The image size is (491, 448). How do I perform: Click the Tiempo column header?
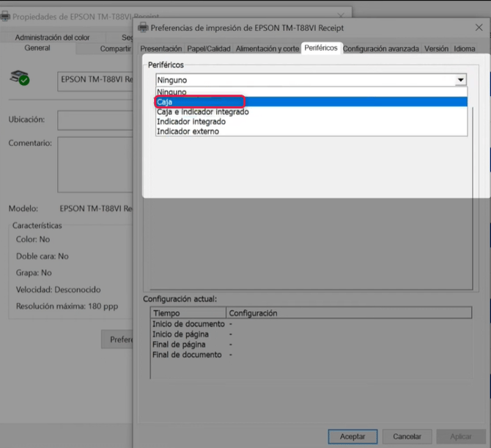click(188, 313)
